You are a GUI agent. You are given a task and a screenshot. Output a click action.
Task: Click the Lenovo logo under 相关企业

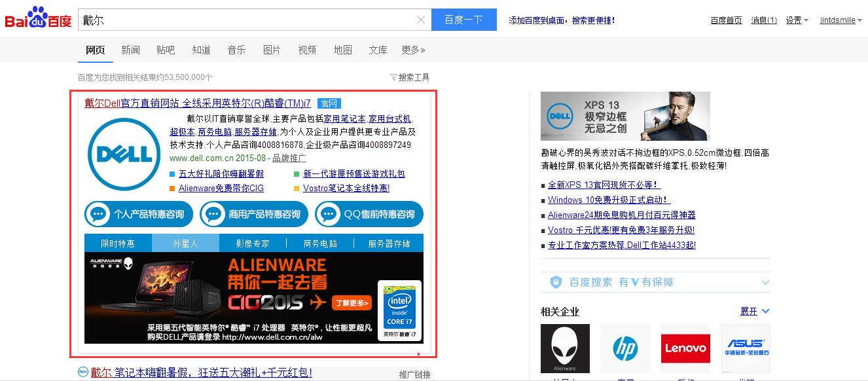click(685, 348)
